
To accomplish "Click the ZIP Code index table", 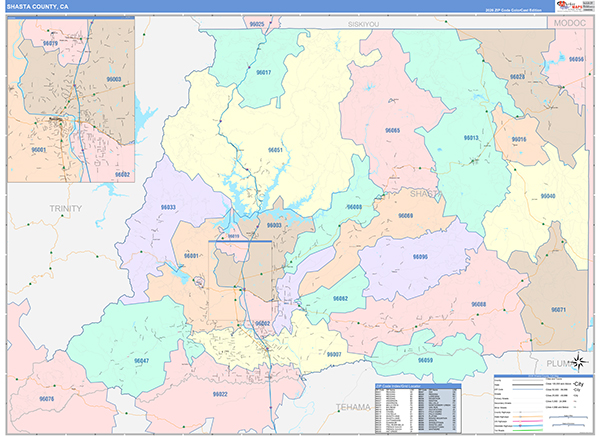I will (x=418, y=406).
